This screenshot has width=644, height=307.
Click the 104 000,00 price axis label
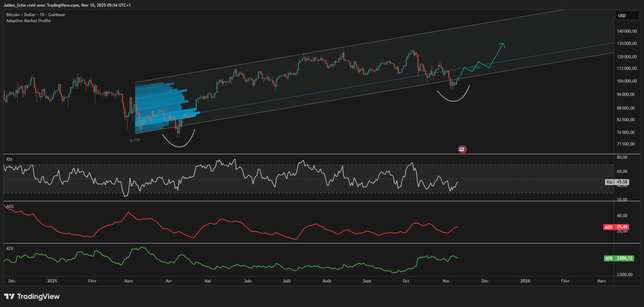(627, 81)
